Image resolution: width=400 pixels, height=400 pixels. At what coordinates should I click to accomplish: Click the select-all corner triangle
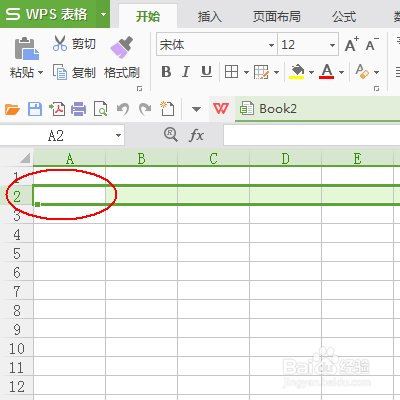coord(25,158)
